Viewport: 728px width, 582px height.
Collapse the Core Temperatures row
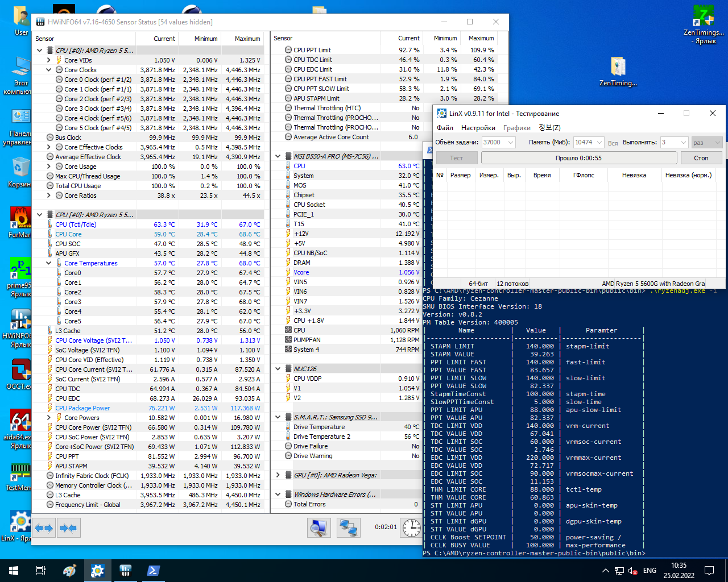pyautogui.click(x=49, y=263)
